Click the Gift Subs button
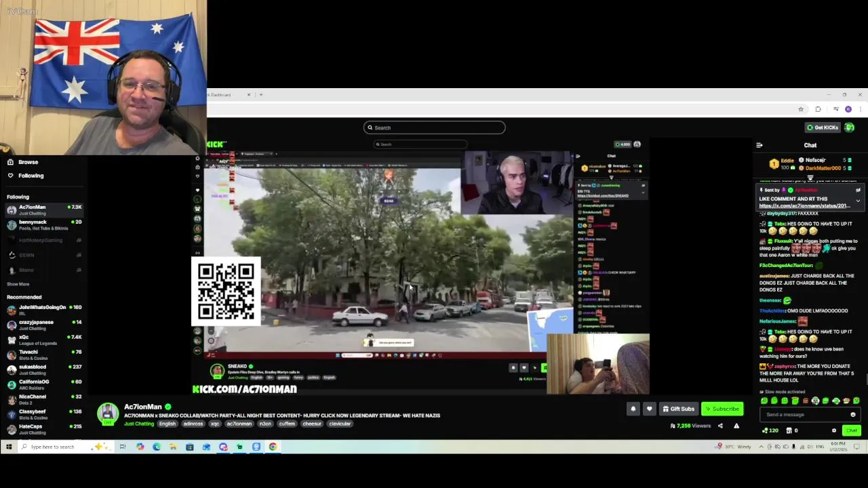 pos(678,409)
